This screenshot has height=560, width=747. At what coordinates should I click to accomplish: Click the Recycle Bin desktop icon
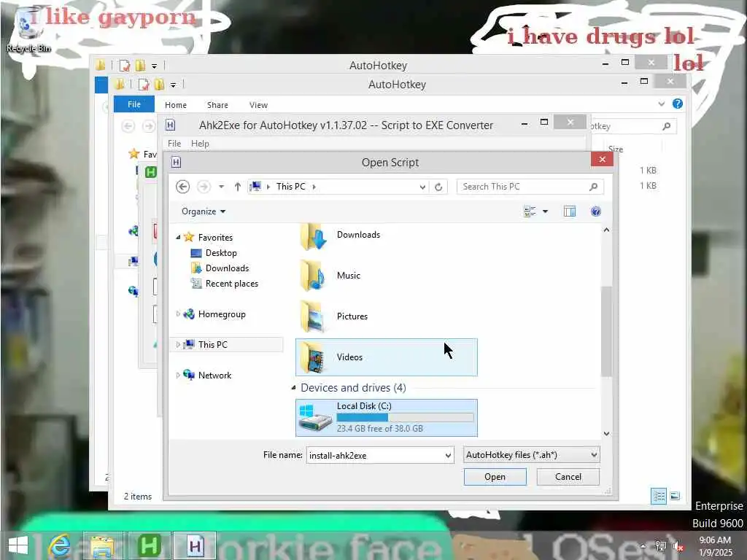(x=28, y=29)
